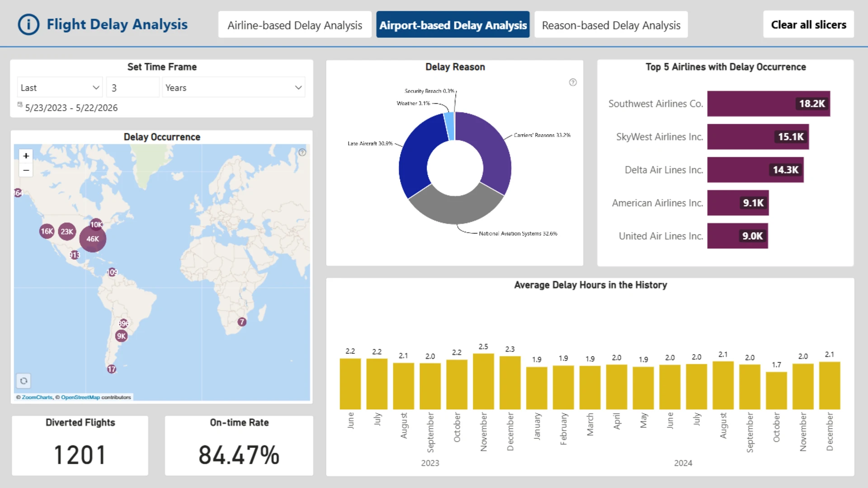The height and width of the screenshot is (488, 868).
Task: Select the Airport-based Delay Analysis tab
Action: (x=453, y=25)
